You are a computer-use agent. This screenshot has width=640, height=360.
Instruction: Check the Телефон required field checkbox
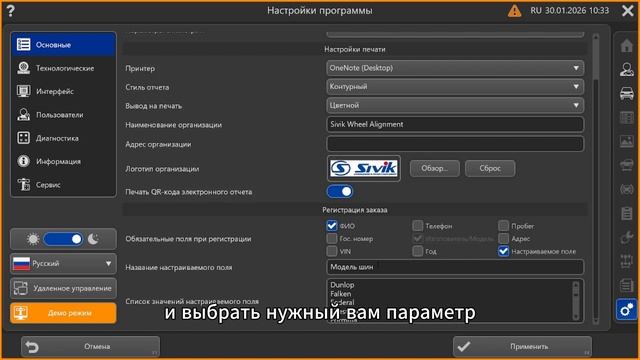418,225
